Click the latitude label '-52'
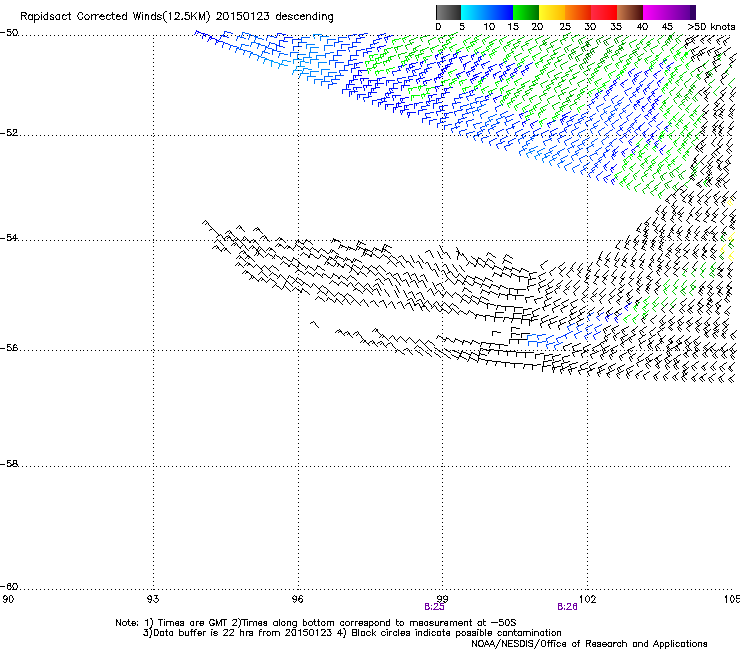This screenshot has height=650, width=740. tap(9, 133)
